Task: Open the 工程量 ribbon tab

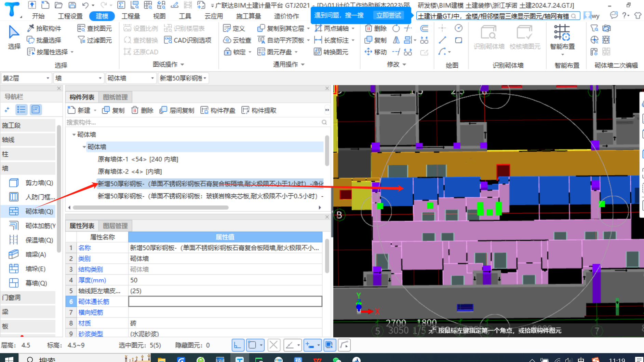Action: pos(131,16)
